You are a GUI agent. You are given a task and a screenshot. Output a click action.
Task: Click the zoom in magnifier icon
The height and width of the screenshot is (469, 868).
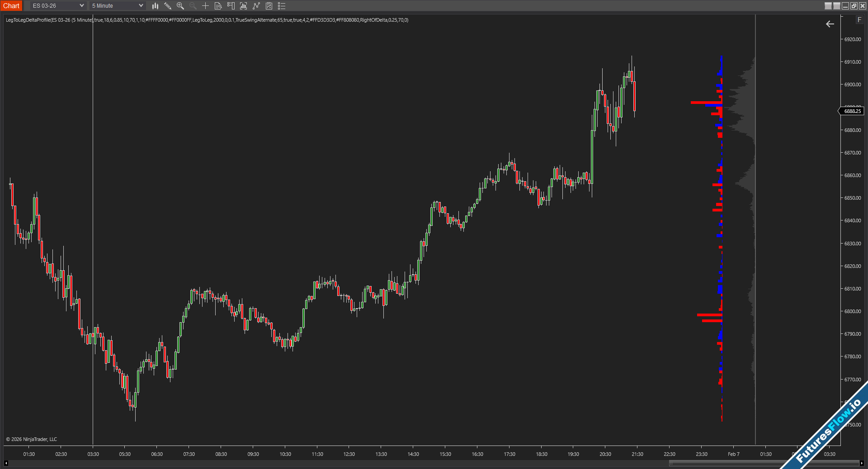pyautogui.click(x=180, y=6)
